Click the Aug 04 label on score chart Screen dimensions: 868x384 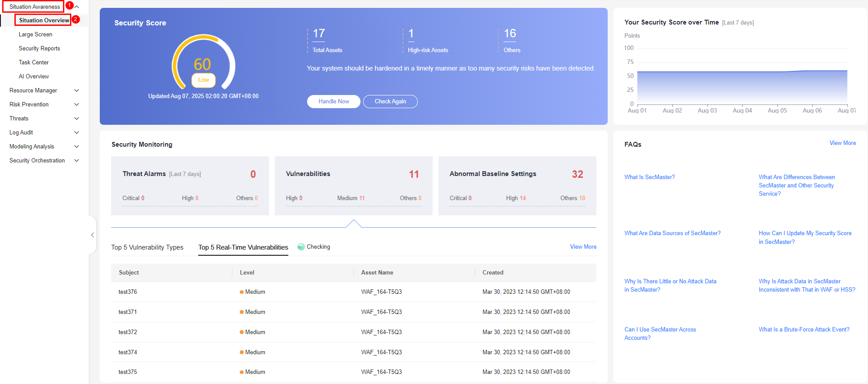742,110
